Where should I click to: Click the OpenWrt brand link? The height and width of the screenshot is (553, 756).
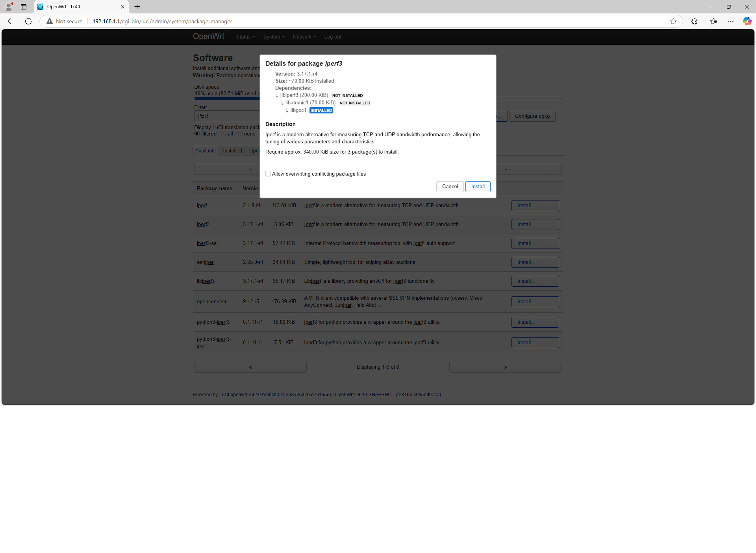[x=209, y=36]
